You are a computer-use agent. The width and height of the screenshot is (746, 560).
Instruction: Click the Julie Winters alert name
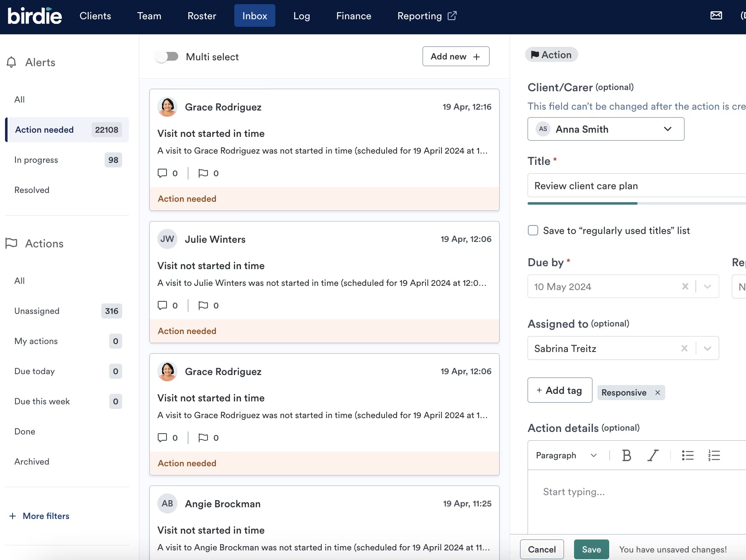coord(215,239)
